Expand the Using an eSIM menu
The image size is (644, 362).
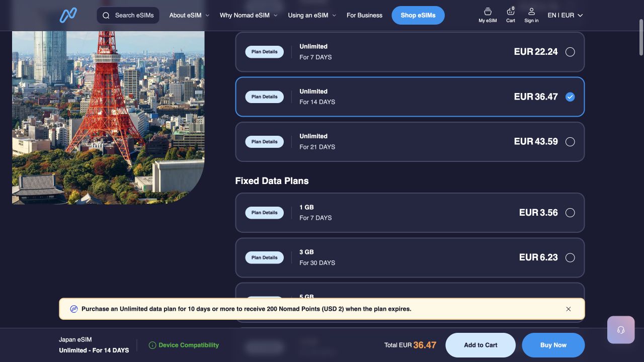tap(312, 16)
